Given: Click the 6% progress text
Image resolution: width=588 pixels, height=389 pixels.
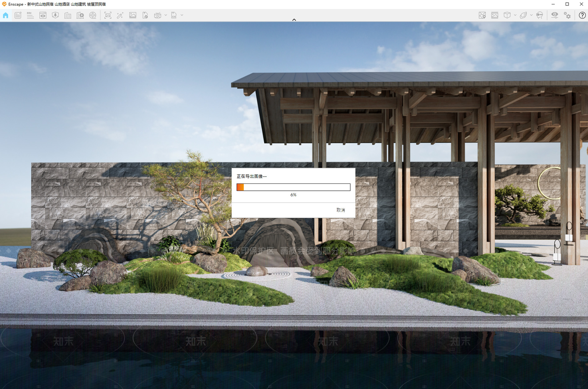Looking at the screenshot, I should [x=293, y=195].
